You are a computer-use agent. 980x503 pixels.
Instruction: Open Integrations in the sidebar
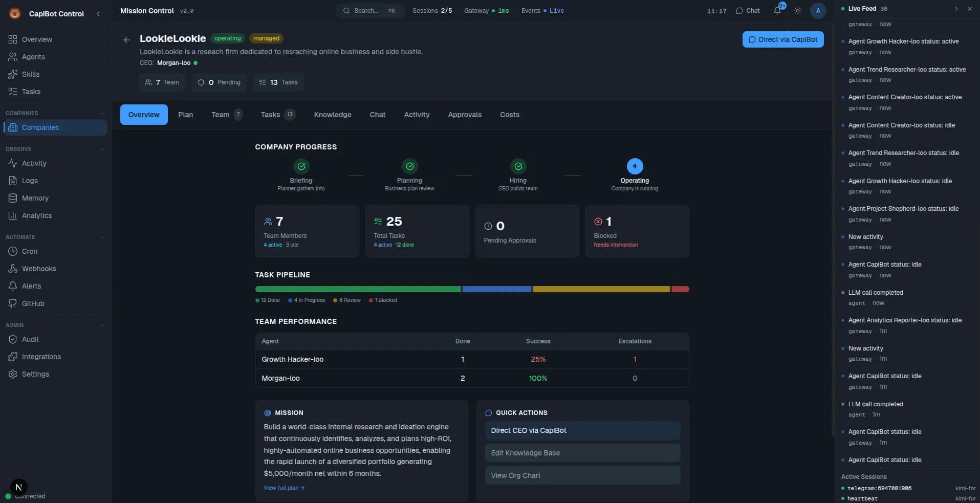[x=55, y=357]
